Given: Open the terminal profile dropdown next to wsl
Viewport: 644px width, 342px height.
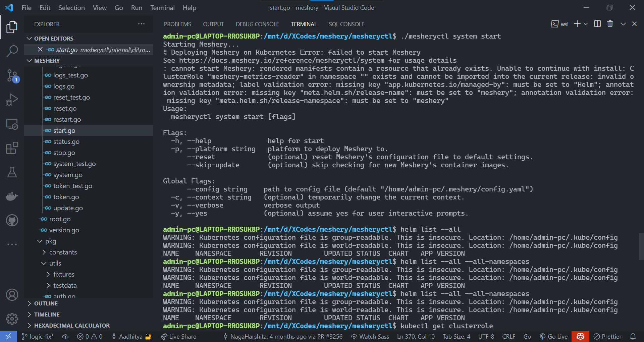Looking at the screenshot, I should point(586,24).
